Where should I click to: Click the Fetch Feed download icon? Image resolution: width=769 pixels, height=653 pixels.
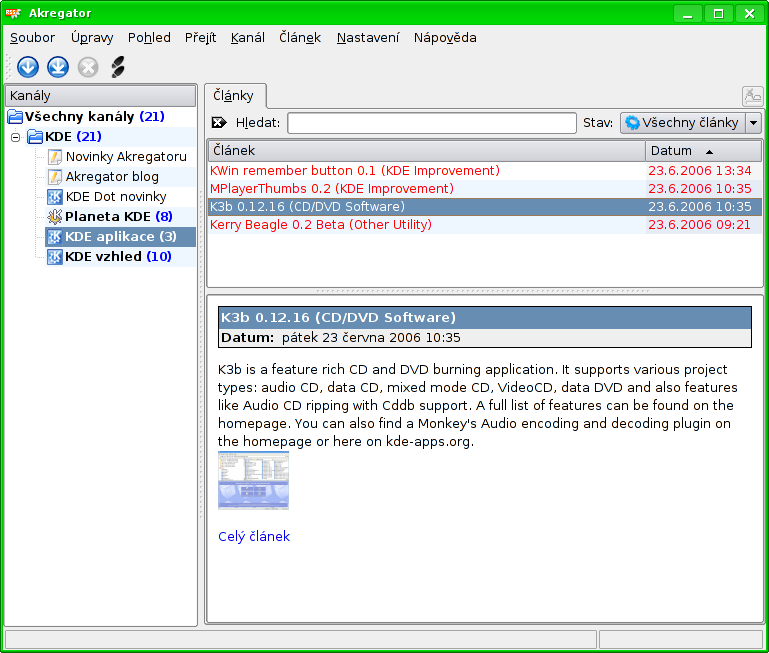27,67
